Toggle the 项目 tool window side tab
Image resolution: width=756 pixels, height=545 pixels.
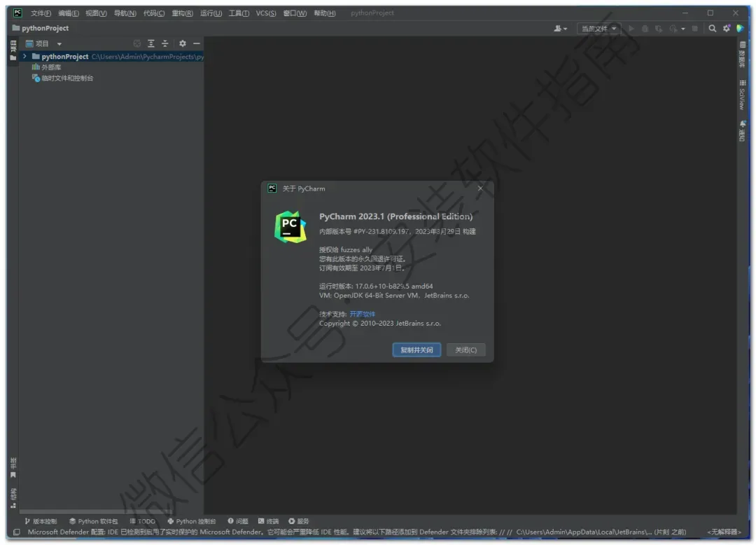pyautogui.click(x=13, y=50)
